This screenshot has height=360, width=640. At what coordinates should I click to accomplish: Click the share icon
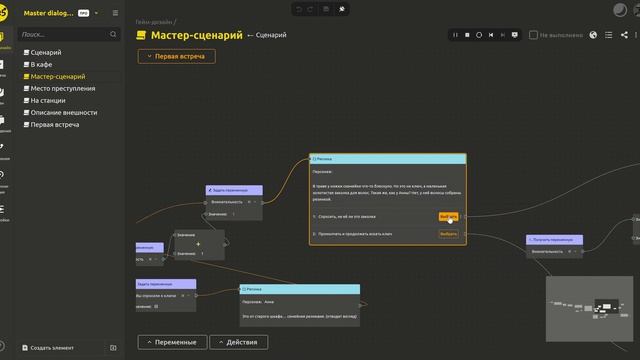tap(624, 35)
